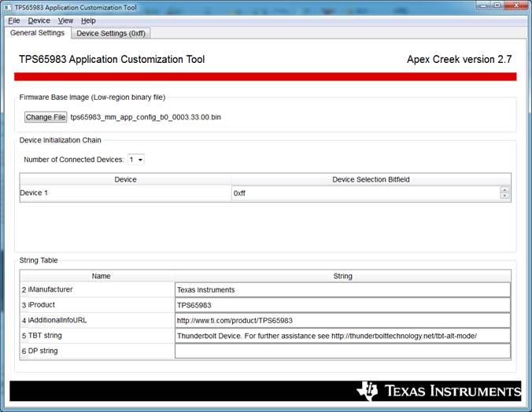Click the 0xff bitfield field
The width and height of the screenshot is (532, 412).
point(366,193)
